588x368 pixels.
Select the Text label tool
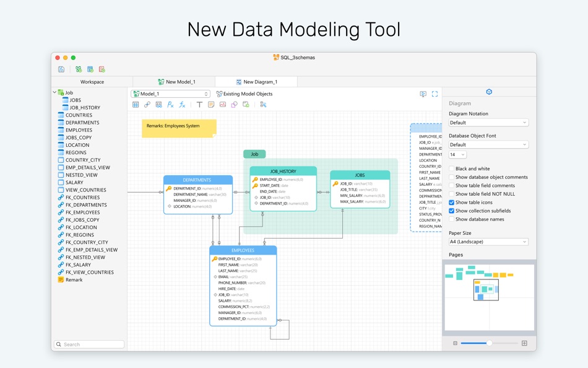(x=199, y=105)
